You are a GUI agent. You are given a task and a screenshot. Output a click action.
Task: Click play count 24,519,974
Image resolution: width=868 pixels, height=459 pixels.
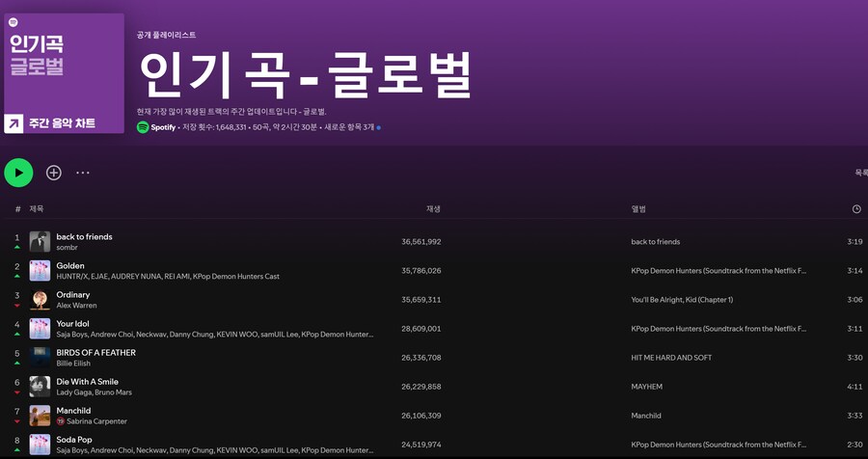click(x=421, y=445)
